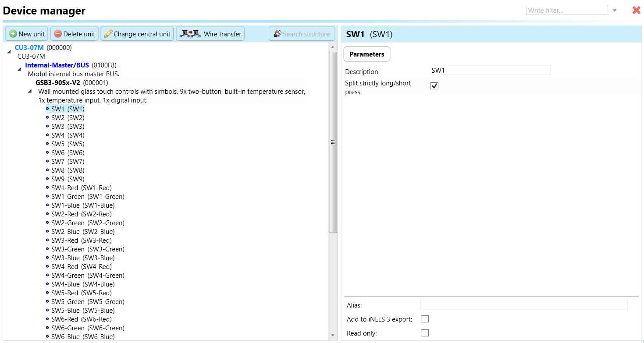
Task: Click the Search structure icon
Action: [x=278, y=34]
